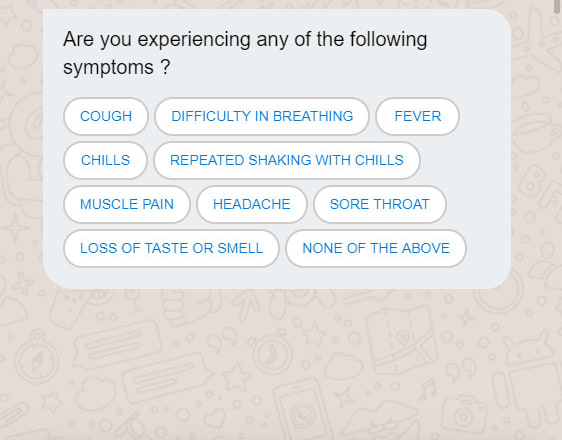Image resolution: width=562 pixels, height=440 pixels.
Task: Select the COUGH symptom chip
Action: click(106, 116)
